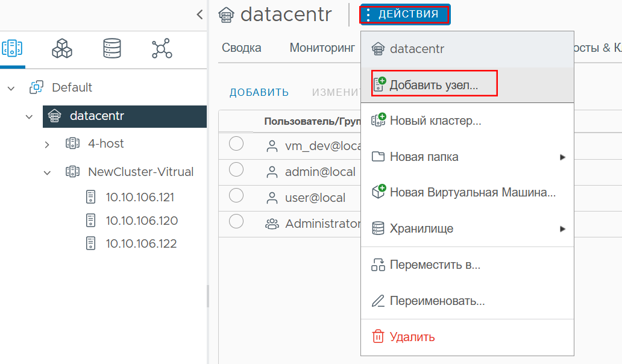622x364 pixels.
Task: Click the red trash delete icon
Action: (x=378, y=336)
